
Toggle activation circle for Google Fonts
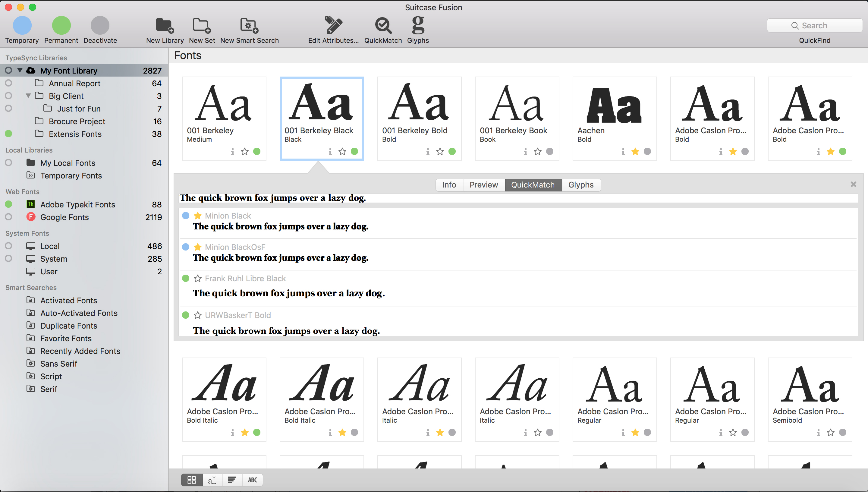coord(8,217)
